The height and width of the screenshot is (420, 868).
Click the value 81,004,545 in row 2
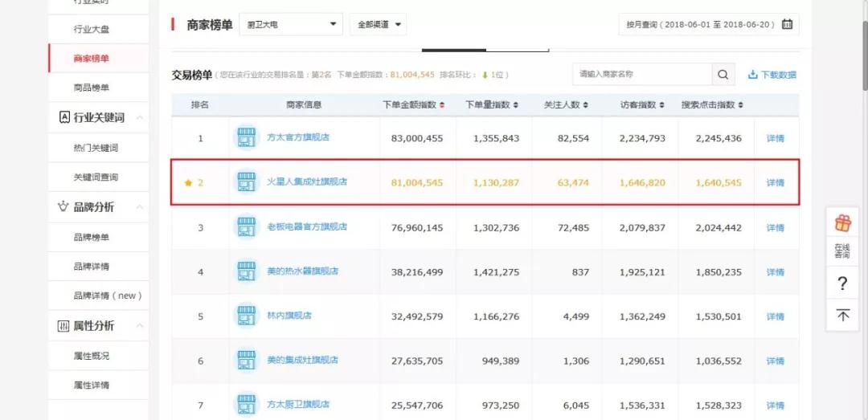417,182
